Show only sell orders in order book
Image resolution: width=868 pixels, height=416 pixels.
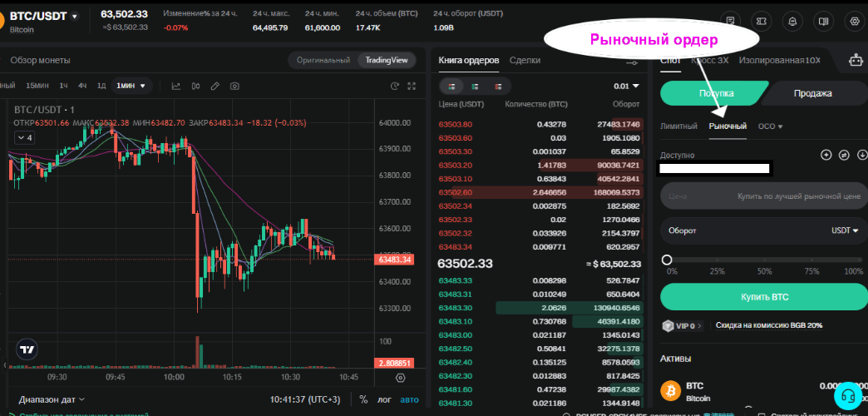[498, 87]
